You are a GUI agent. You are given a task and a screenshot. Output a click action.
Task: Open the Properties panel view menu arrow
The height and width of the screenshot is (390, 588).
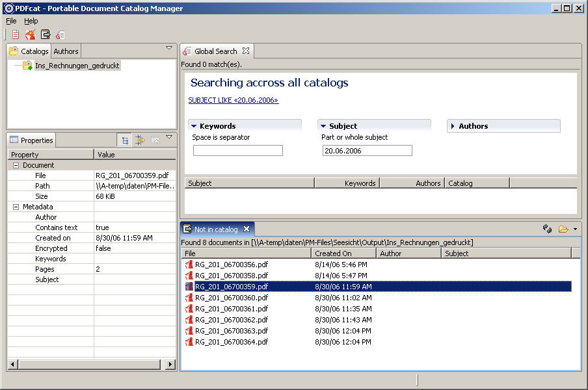169,136
